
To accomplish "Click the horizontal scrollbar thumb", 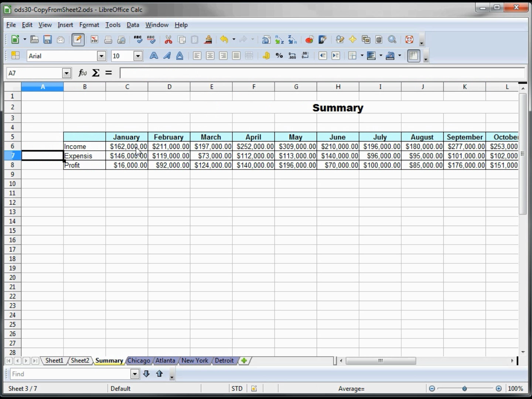I will click(x=381, y=361).
